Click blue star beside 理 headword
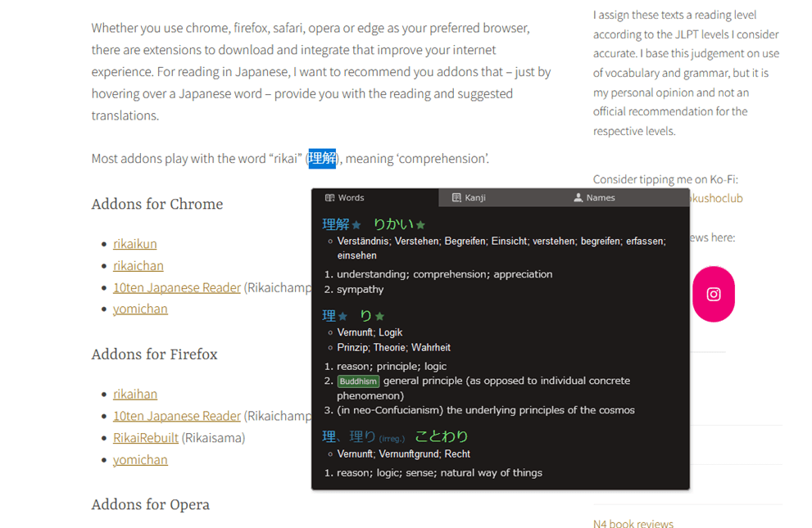 tap(342, 317)
